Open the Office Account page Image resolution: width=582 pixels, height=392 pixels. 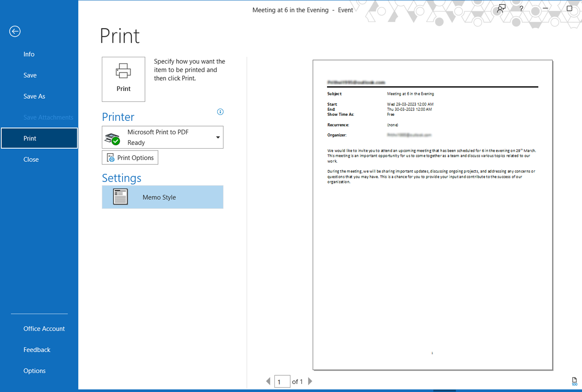coord(44,328)
